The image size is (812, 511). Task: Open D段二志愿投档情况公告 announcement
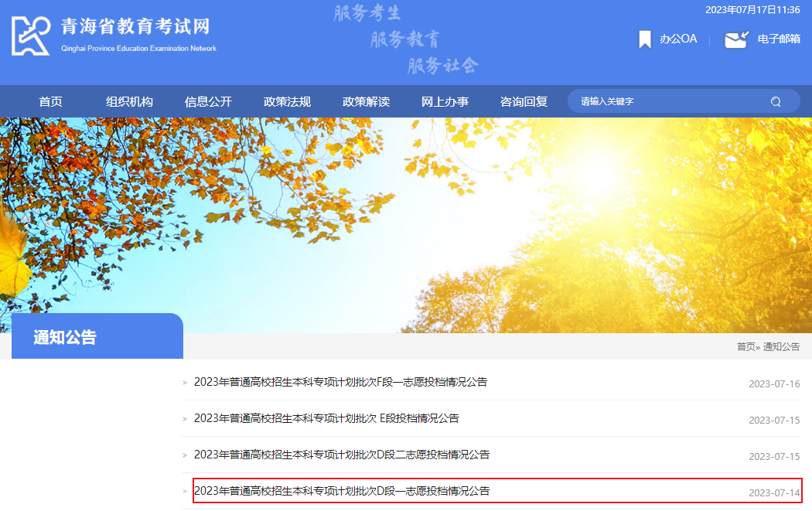click(342, 455)
